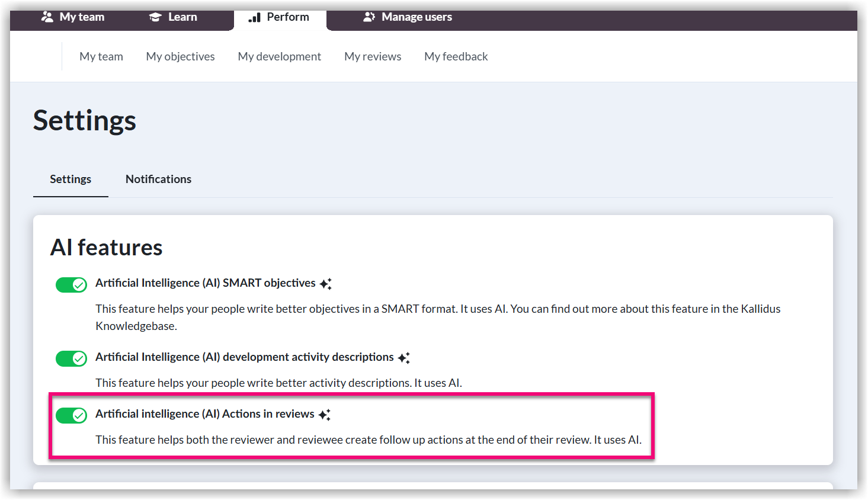Toggle off AI Actions in reviews
The image size is (868, 500).
click(71, 415)
